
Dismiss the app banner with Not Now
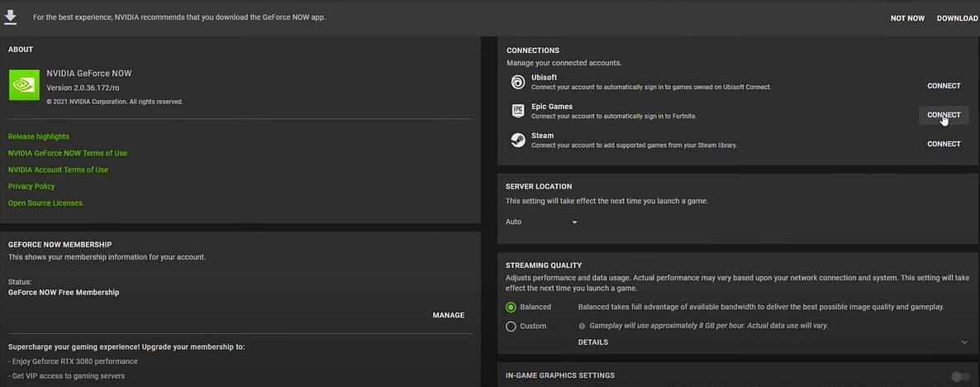click(x=906, y=18)
